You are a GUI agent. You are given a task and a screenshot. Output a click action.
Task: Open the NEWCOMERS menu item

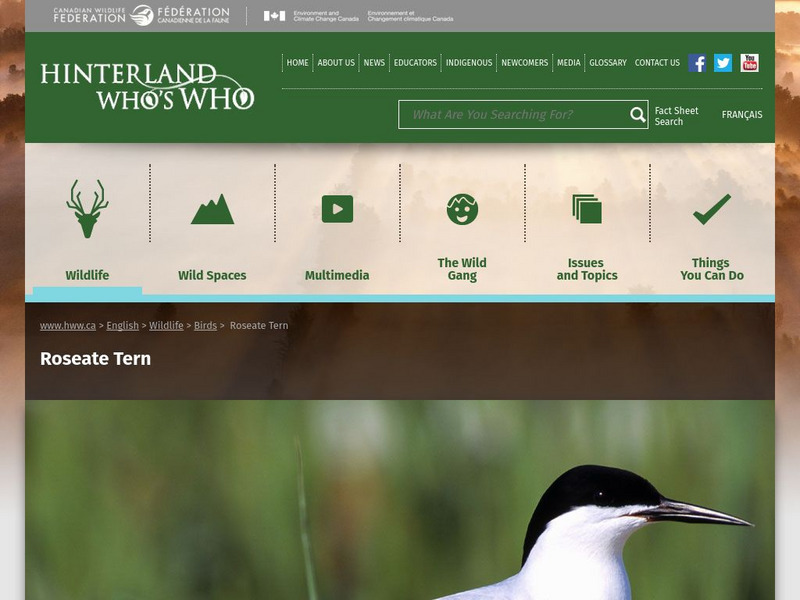tap(524, 63)
